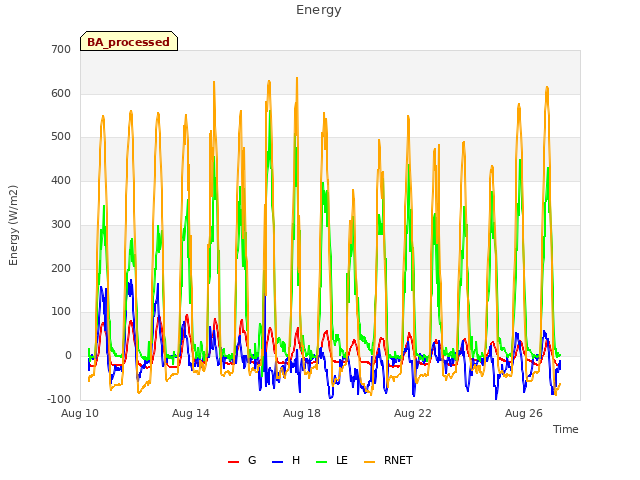Click the Aug 26 x-axis label
640x480 pixels.
coord(524,413)
